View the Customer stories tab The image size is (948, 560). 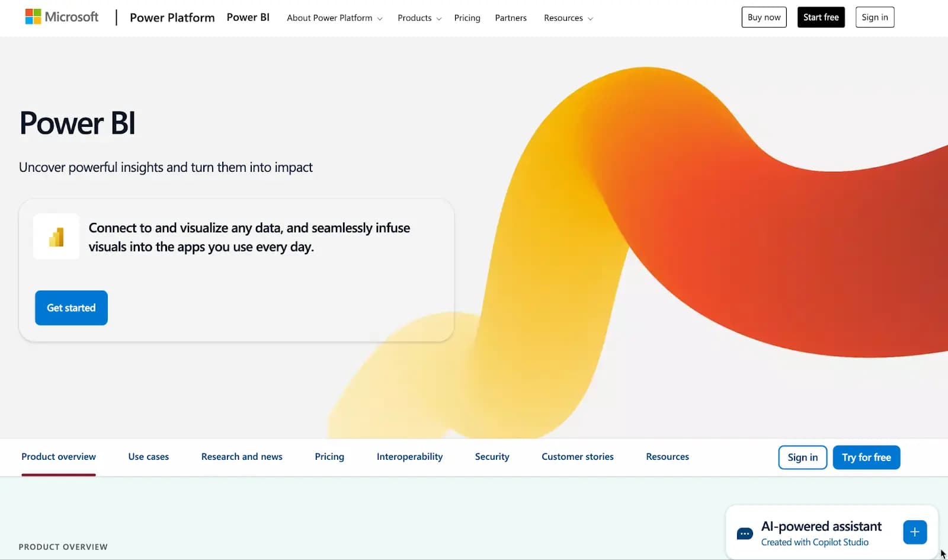(x=577, y=457)
